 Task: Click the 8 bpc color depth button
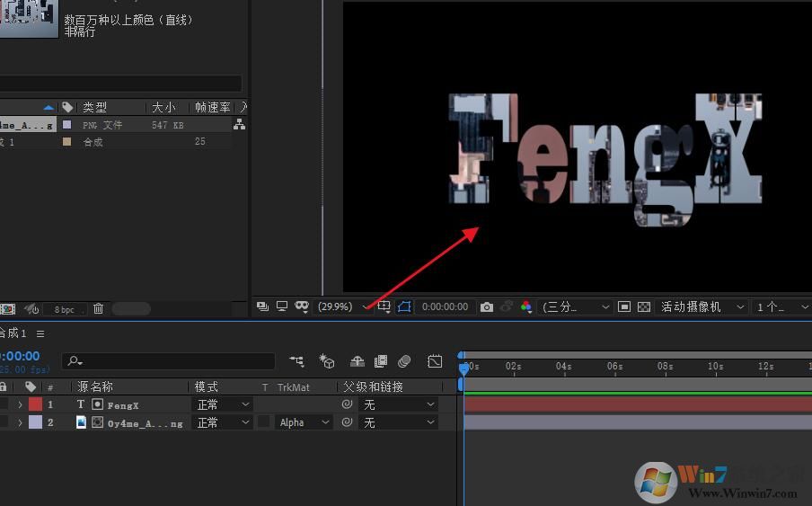pos(64,309)
